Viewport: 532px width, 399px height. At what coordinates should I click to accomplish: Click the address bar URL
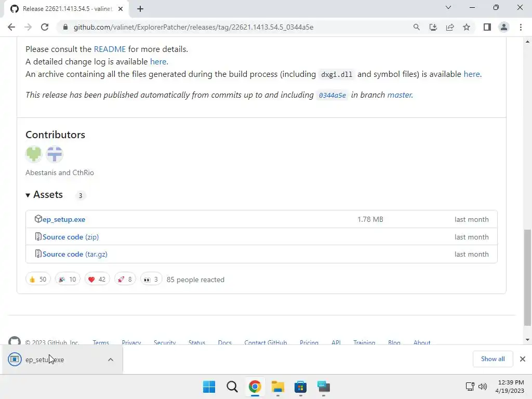[193, 27]
